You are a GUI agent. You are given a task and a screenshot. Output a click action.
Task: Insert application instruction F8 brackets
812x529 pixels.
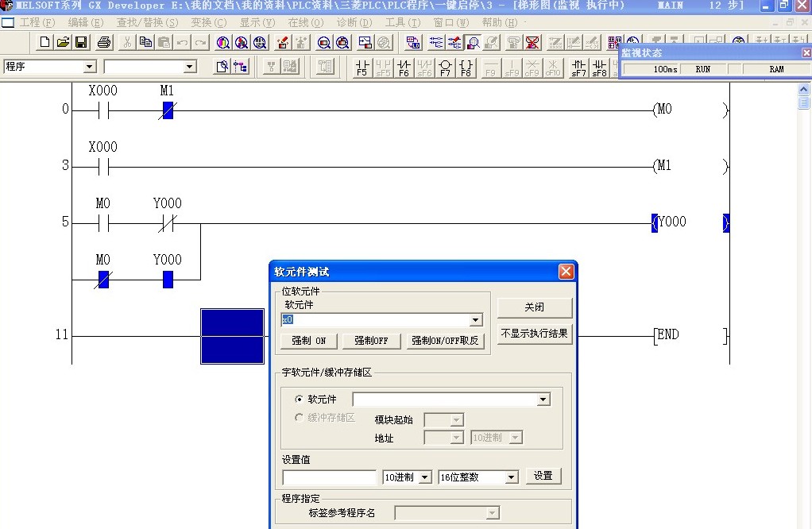[466, 68]
